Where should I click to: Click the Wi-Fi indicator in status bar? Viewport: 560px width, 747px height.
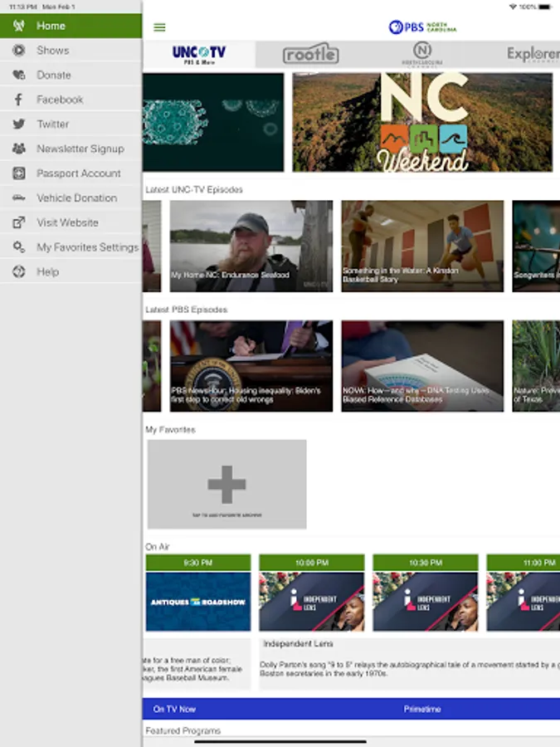[513, 7]
